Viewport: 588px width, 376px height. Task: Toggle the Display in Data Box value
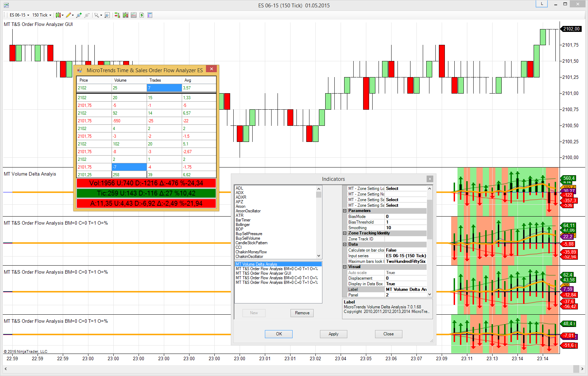(x=405, y=284)
